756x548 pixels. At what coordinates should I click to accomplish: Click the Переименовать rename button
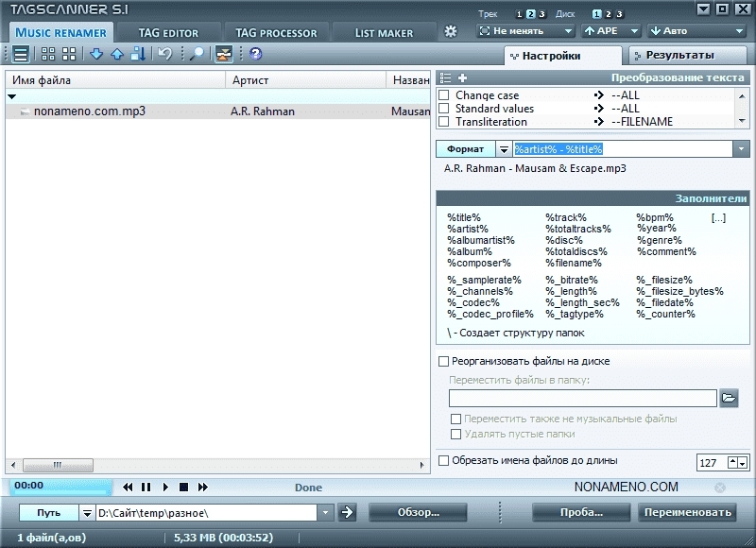pos(688,512)
